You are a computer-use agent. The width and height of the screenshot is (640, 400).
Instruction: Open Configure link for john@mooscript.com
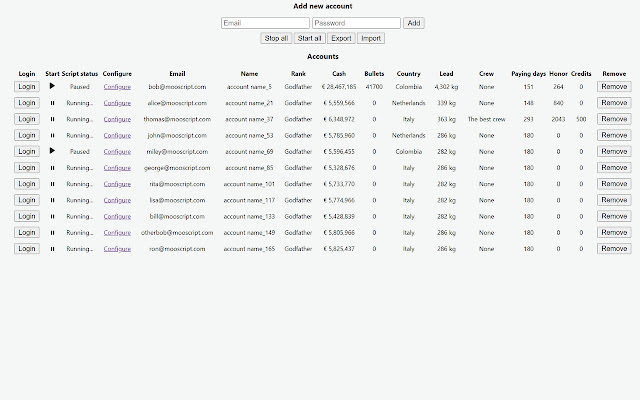pos(117,136)
